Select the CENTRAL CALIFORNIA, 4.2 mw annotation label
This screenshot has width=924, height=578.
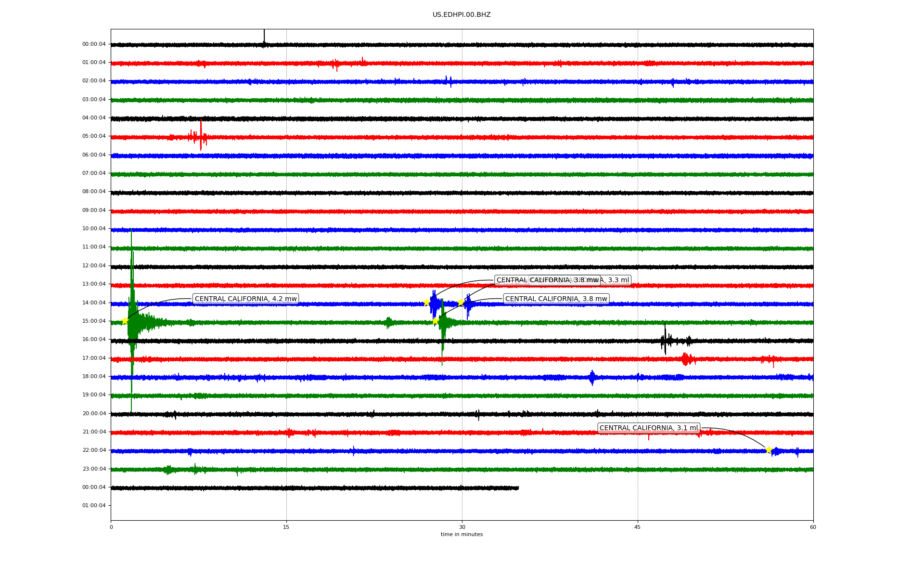tap(245, 299)
